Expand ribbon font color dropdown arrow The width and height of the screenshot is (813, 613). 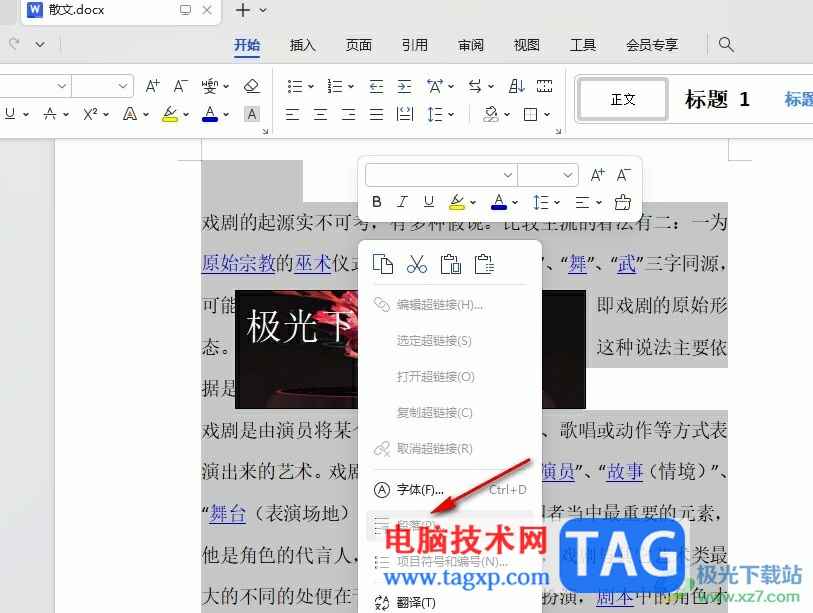click(x=226, y=115)
